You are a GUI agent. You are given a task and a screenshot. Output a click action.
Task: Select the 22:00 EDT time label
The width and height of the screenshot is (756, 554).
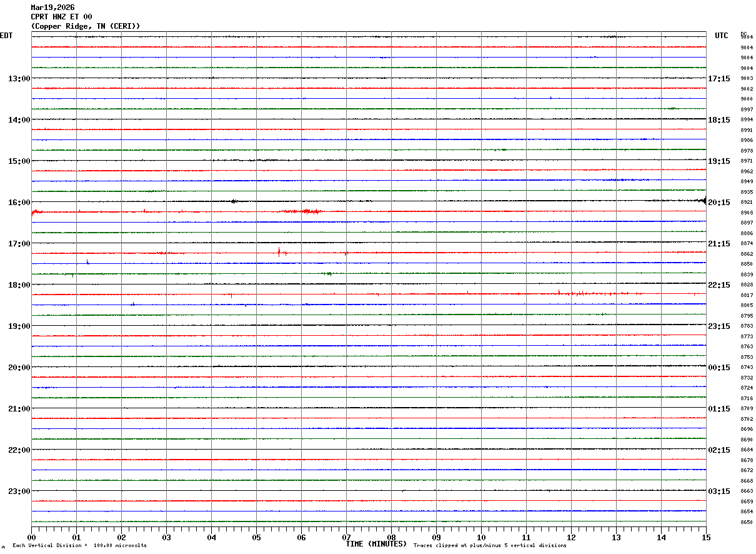[x=19, y=450]
